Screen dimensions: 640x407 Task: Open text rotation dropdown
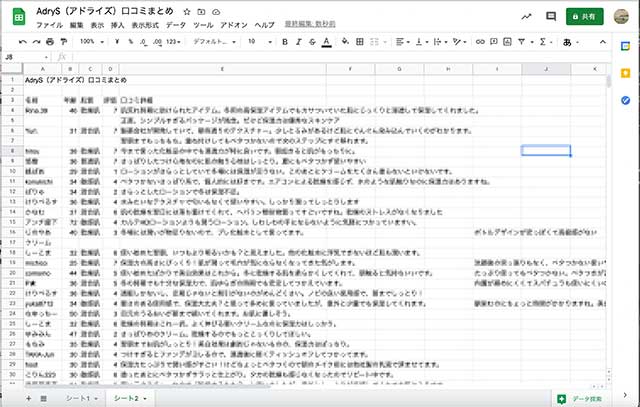[460, 42]
